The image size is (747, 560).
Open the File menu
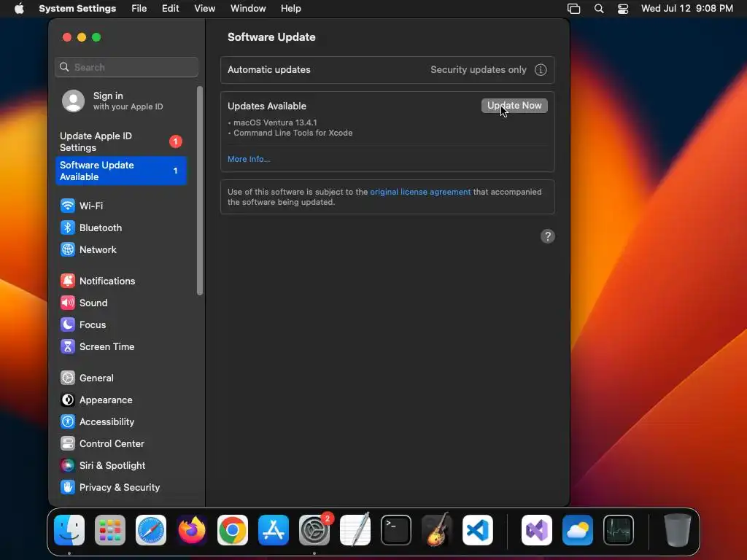pyautogui.click(x=139, y=9)
